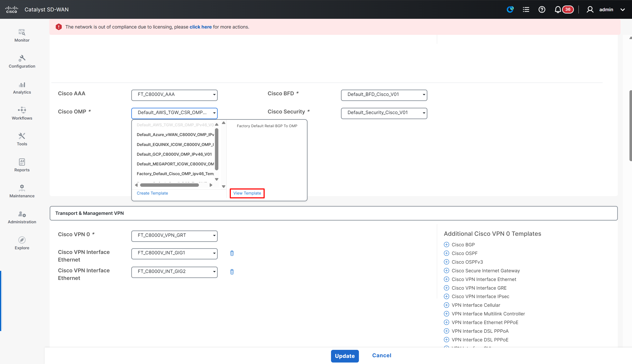This screenshot has width=632, height=364.
Task: Click the main page vertical scrollbar thumb
Action: click(x=630, y=125)
